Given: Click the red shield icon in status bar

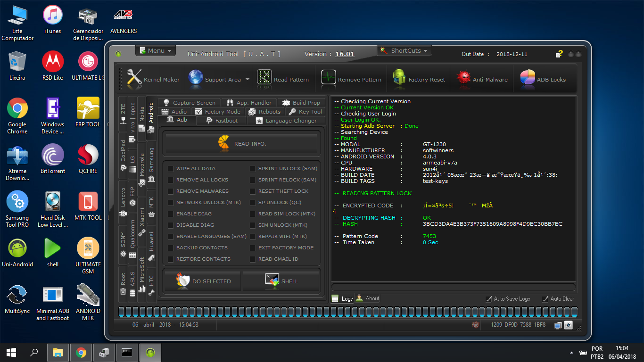Looking at the screenshot, I should pyautogui.click(x=476, y=325).
